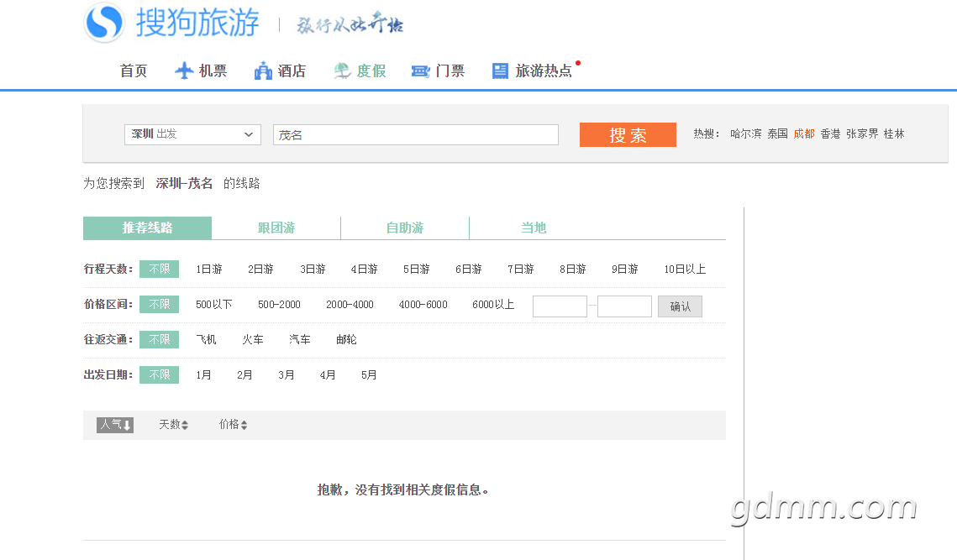Open the airplane 机票 flights icon
Screen dimensions: 957x560
[x=184, y=71]
